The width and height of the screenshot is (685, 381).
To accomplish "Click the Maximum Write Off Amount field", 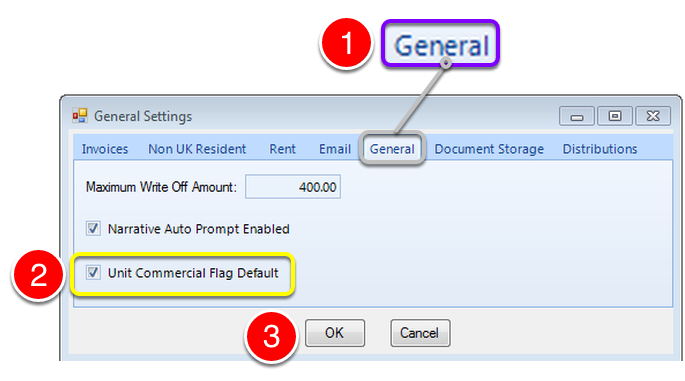I will 293,187.
